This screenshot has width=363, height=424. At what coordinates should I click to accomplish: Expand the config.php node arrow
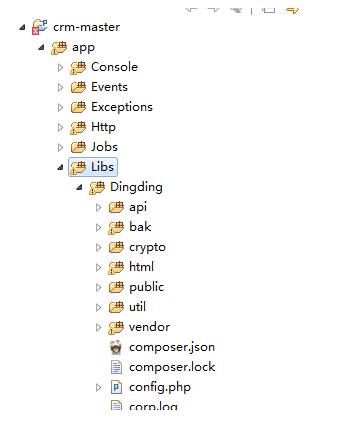tap(98, 387)
